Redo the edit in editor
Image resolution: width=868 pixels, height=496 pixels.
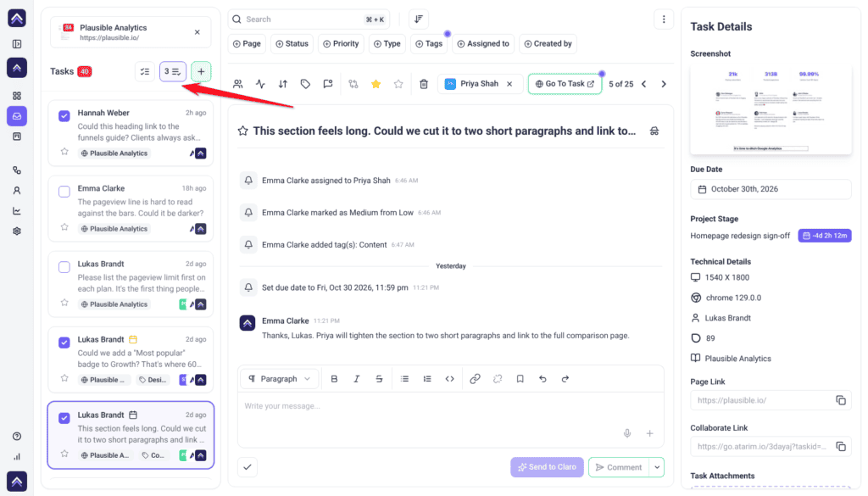(x=565, y=379)
